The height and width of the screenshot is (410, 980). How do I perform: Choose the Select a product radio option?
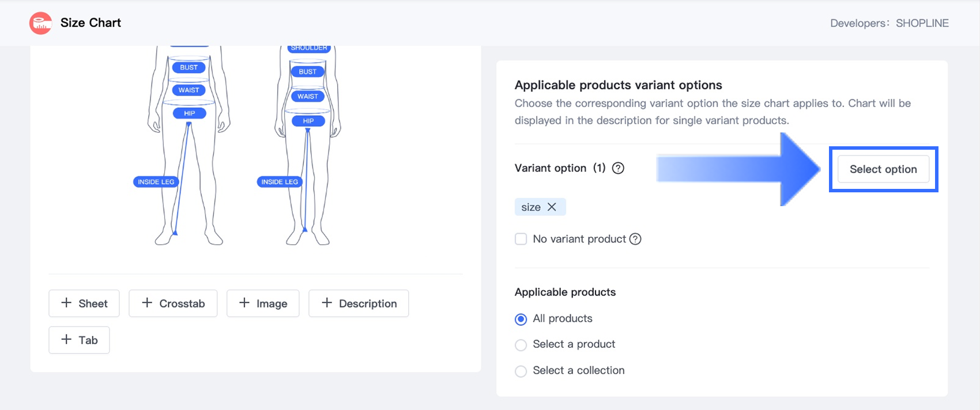click(x=521, y=345)
